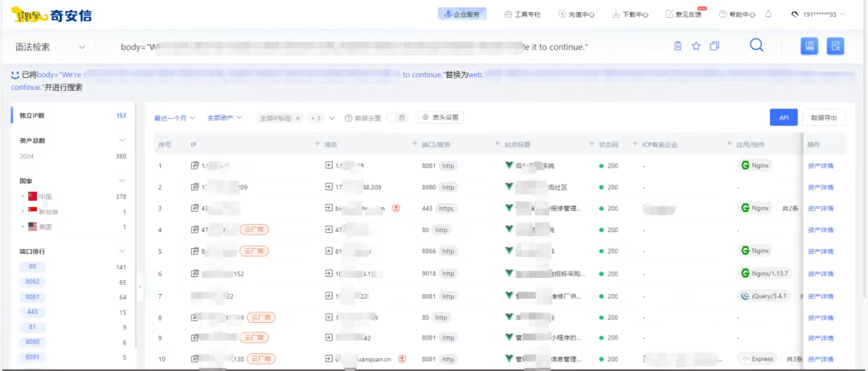Open domain link icon in row 6
868x371 pixels.
click(x=329, y=273)
